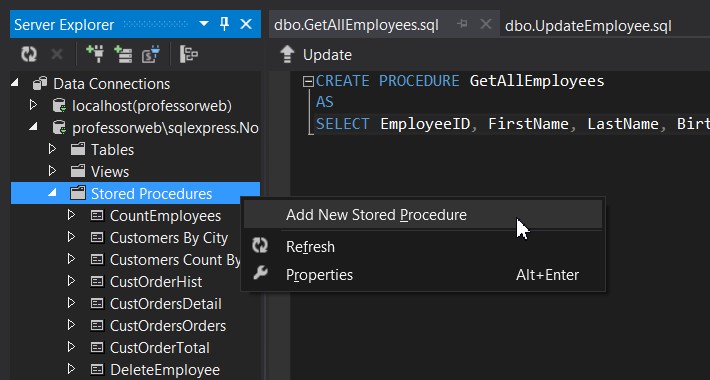This screenshot has height=380, width=710.
Task: Collapse the Data Connections node
Action: tap(15, 83)
